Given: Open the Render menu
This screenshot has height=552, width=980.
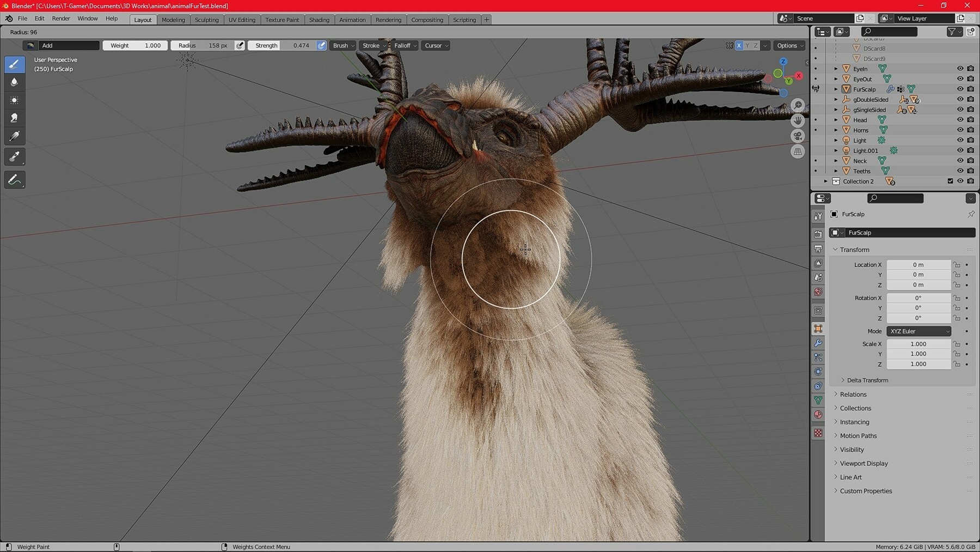Looking at the screenshot, I should pyautogui.click(x=61, y=19).
